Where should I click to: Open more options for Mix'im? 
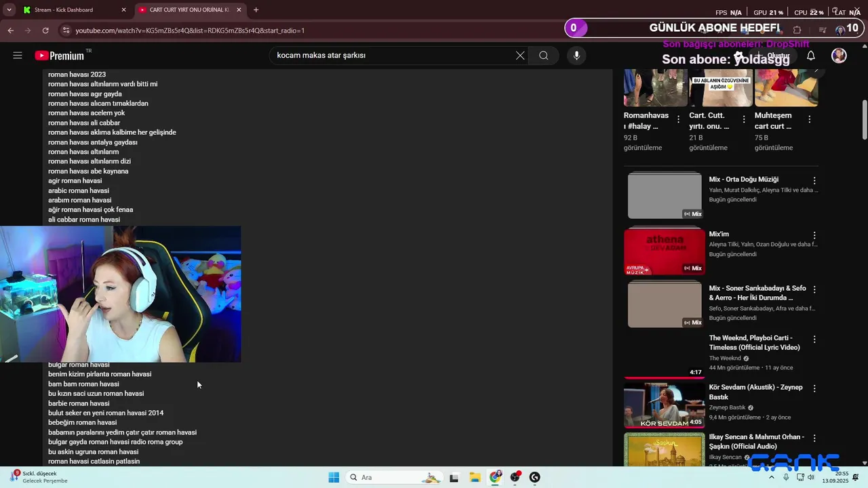coord(814,235)
